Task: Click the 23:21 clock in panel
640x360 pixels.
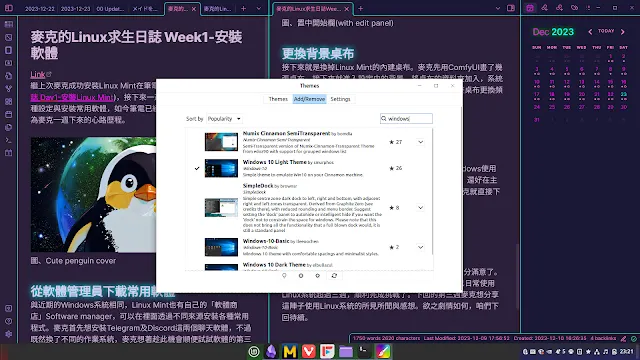Action: point(627,351)
